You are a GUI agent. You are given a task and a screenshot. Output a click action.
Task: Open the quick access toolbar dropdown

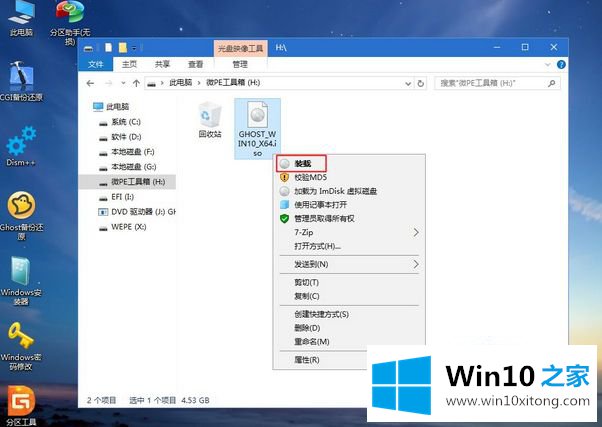134,48
